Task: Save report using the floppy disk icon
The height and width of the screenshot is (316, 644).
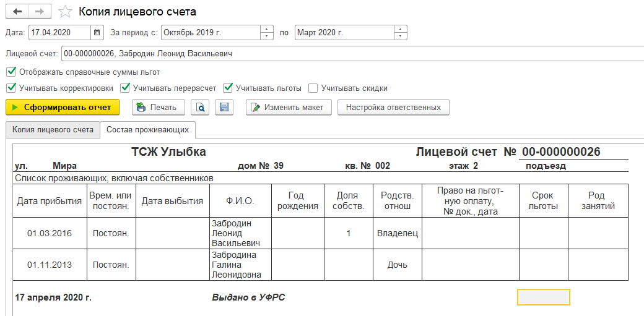Action: pyautogui.click(x=224, y=108)
